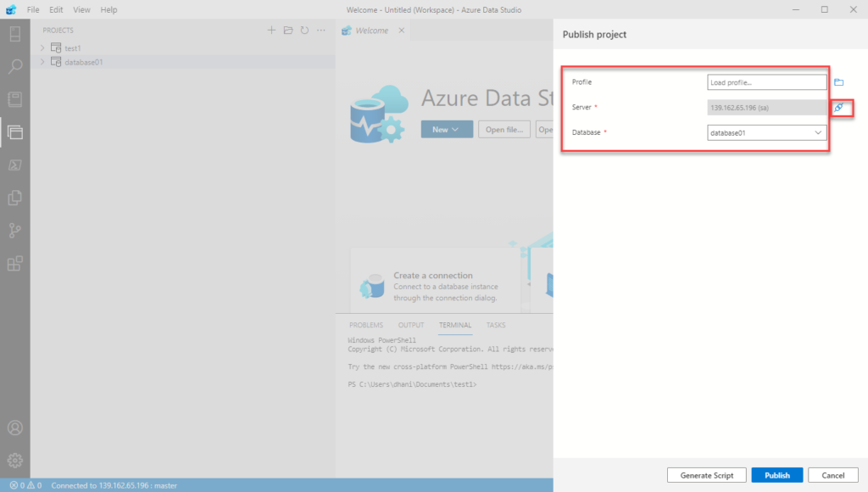Open the Source Control icon
The height and width of the screenshot is (492, 868).
pyautogui.click(x=15, y=231)
